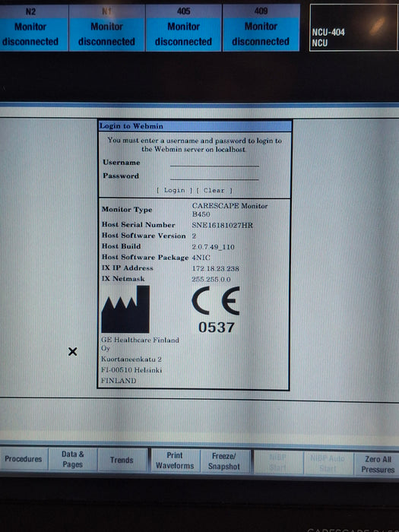Screen dimensions: 399x532
Task: Click the software package value 4NIC
Action: tap(201, 258)
